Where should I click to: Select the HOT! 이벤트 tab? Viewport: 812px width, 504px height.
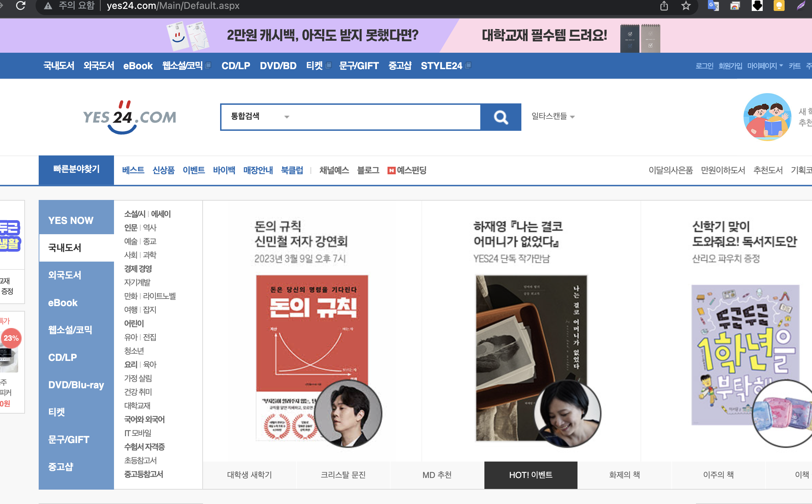(x=531, y=475)
